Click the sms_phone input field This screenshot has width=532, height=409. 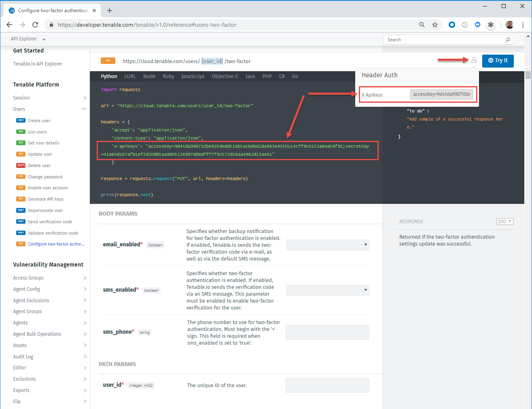coord(327,332)
